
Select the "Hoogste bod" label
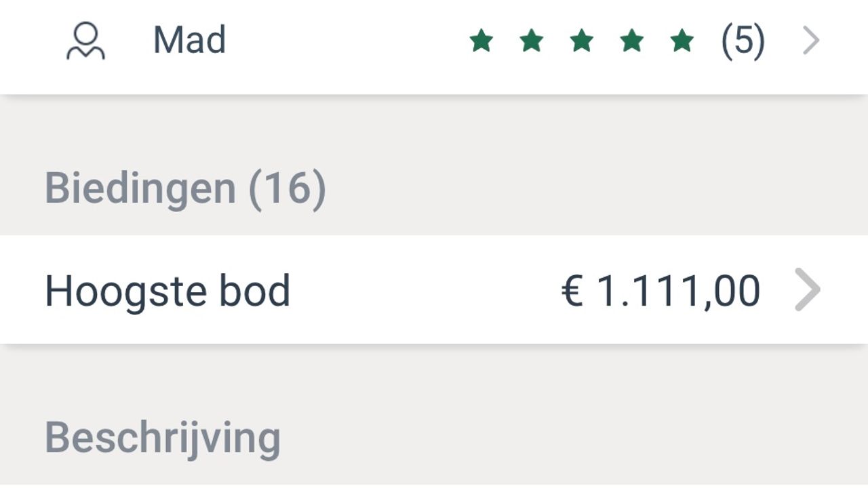point(167,291)
